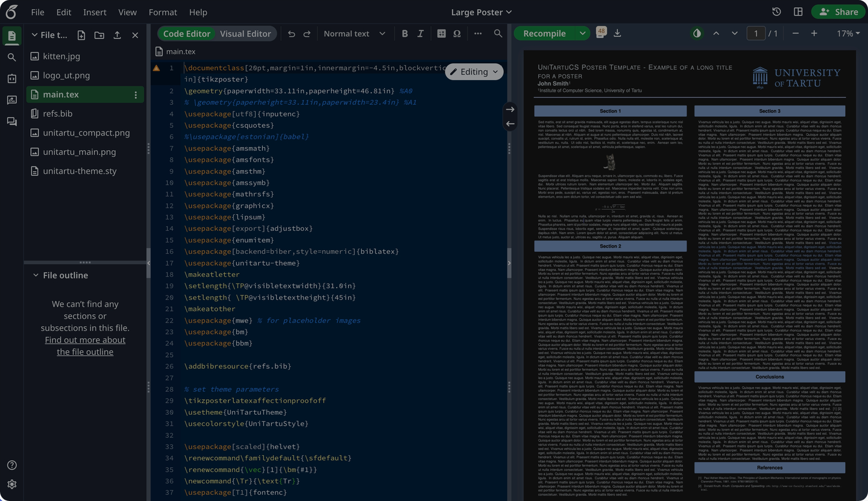The image size is (868, 501).
Task: Collapse the file tree section chevron
Action: click(x=34, y=36)
